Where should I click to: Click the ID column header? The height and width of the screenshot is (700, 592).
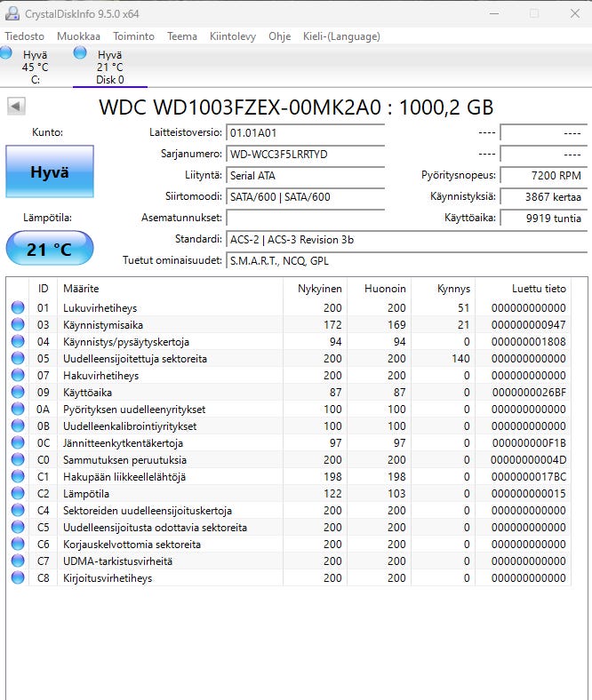point(43,289)
